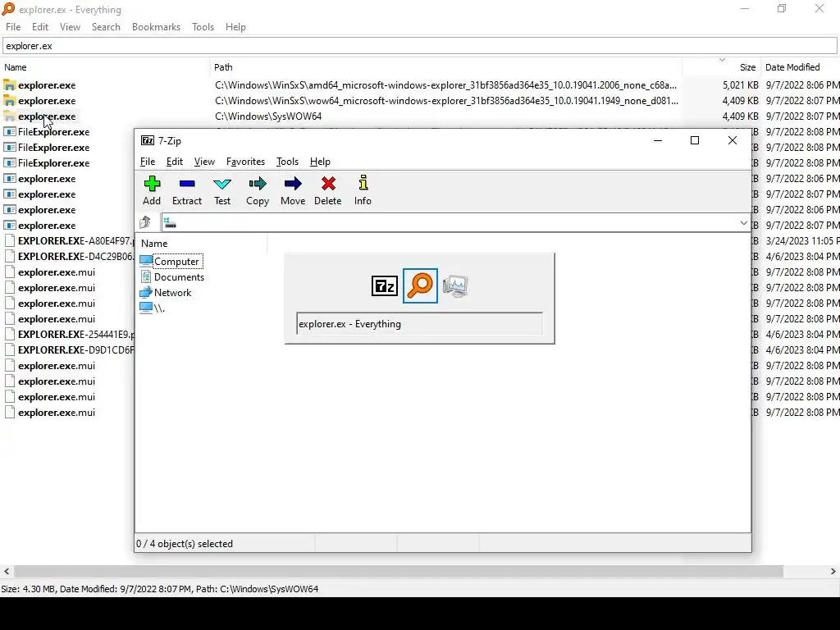Click the C:\Windows\SysWOW64 path cell

pos(268,116)
